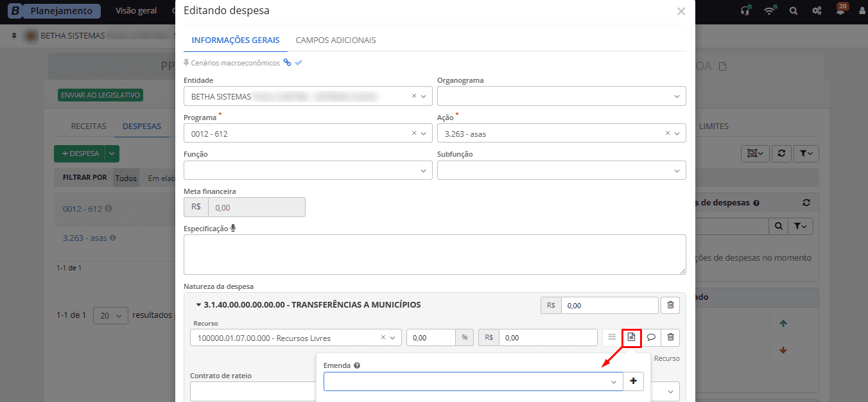This screenshot has height=402, width=868.
Task: Click the green up arrow in the right panel
Action: [x=783, y=323]
